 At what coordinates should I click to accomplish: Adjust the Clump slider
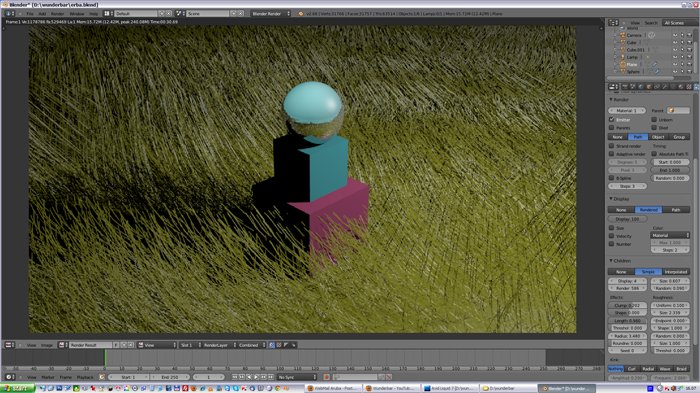(628, 305)
